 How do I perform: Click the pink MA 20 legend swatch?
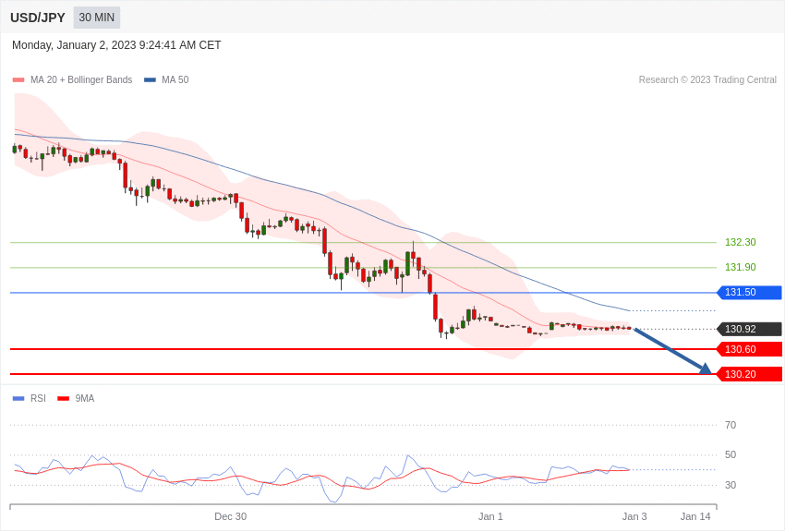18,80
